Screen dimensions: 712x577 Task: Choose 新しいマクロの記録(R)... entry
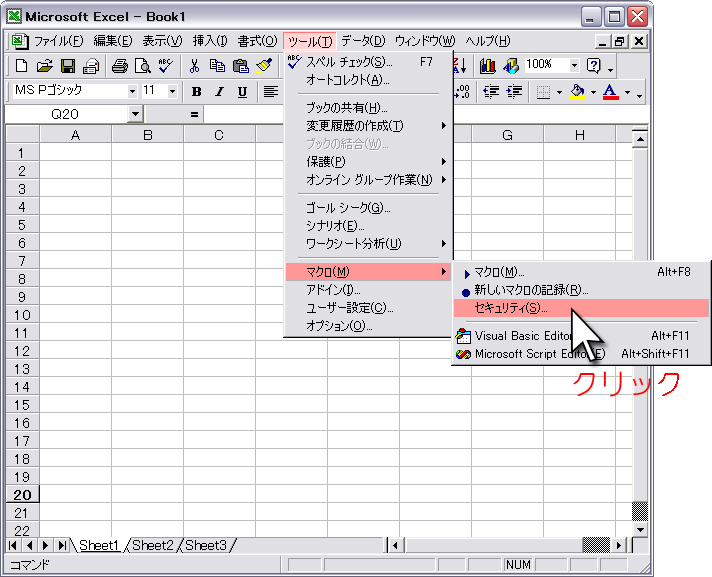(x=581, y=290)
